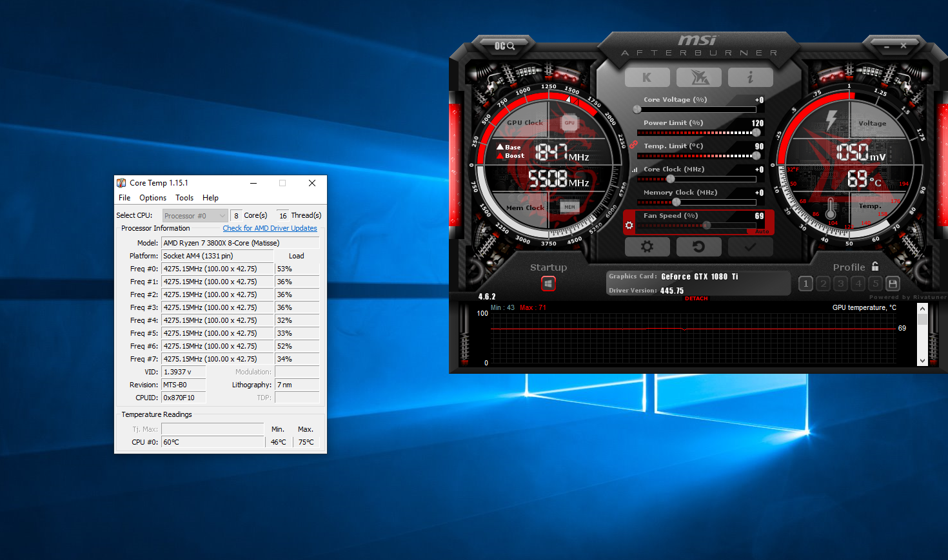Open the Select CPU Processor dropdown
Screen dimensions: 948x560
coord(195,216)
